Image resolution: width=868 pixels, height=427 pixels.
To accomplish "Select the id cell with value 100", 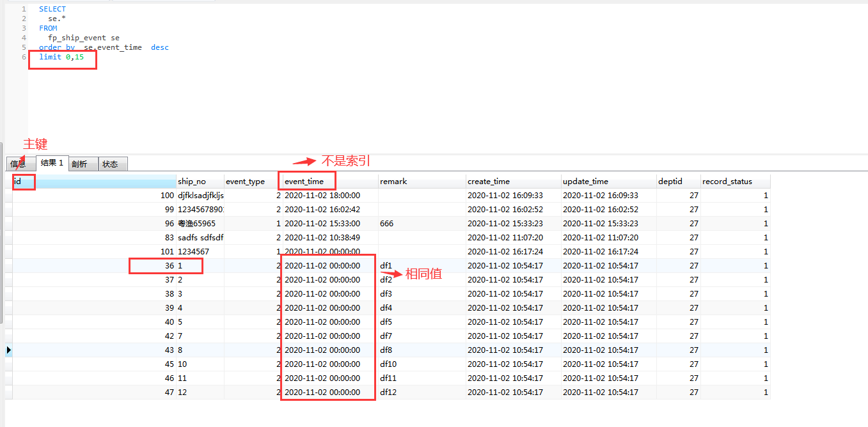I will [95, 196].
